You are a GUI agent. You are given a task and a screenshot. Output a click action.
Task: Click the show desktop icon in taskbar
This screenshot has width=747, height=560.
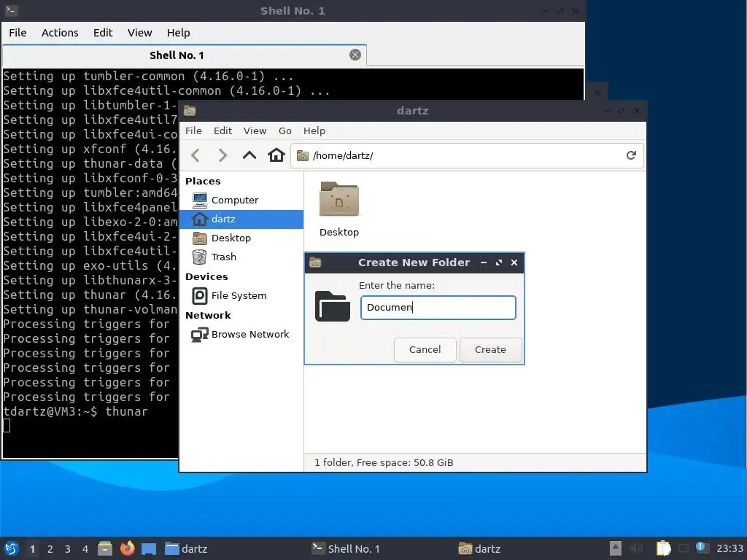click(149, 548)
